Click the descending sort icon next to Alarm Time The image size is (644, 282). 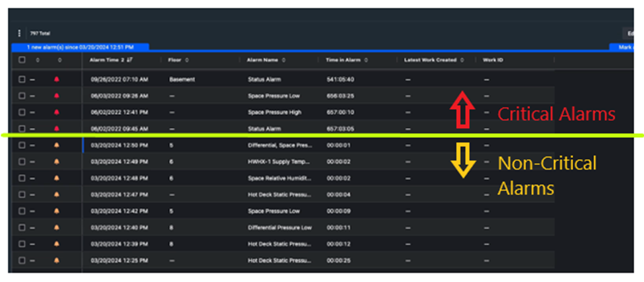click(129, 60)
